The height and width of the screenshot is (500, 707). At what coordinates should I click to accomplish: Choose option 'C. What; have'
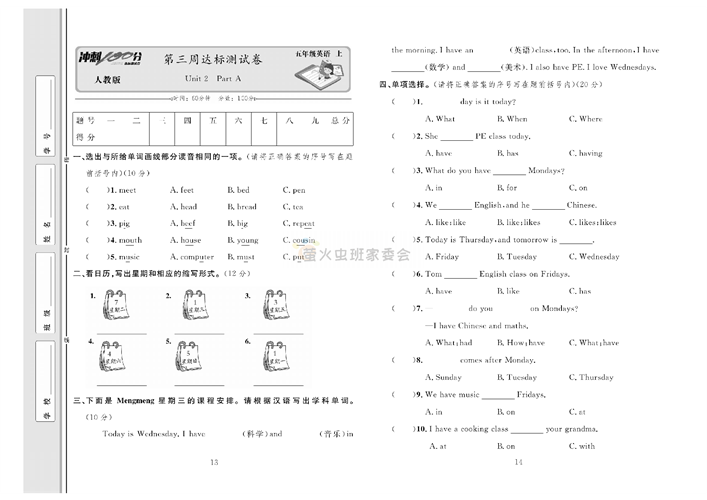point(594,343)
